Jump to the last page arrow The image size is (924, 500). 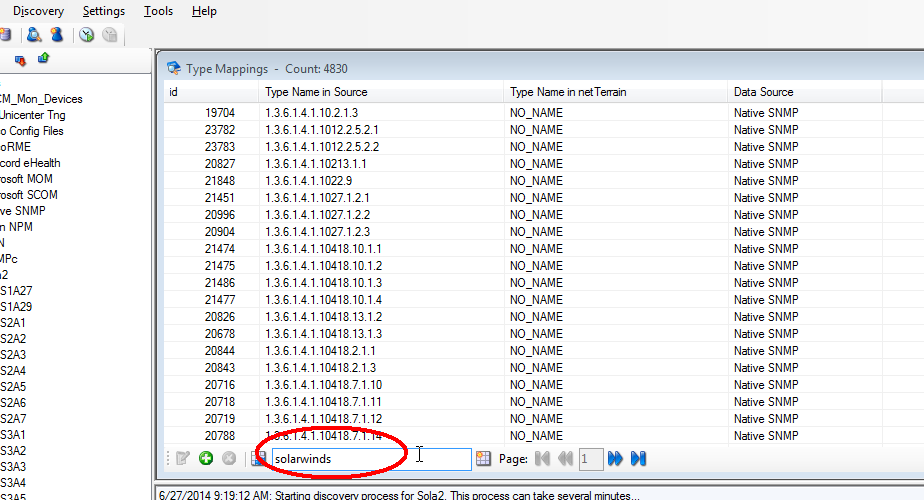point(639,458)
